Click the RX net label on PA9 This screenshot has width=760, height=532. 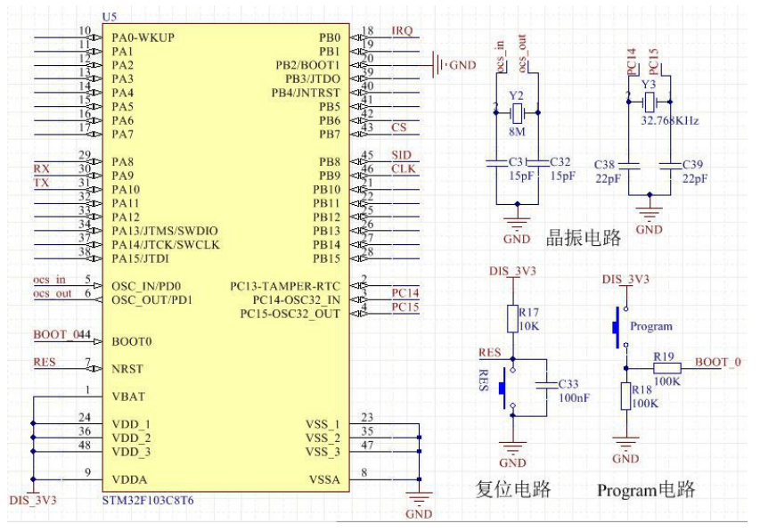coord(42,168)
